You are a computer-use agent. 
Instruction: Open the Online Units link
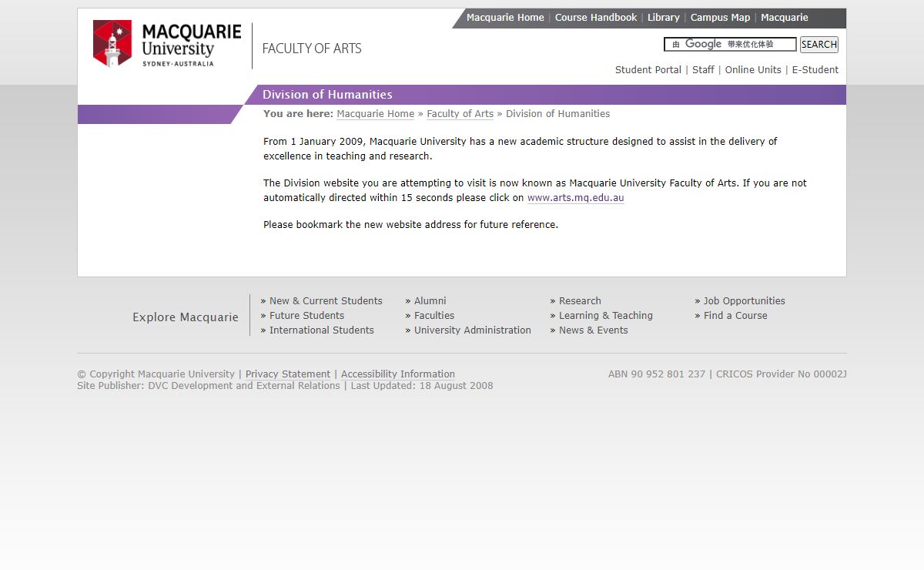(x=752, y=70)
